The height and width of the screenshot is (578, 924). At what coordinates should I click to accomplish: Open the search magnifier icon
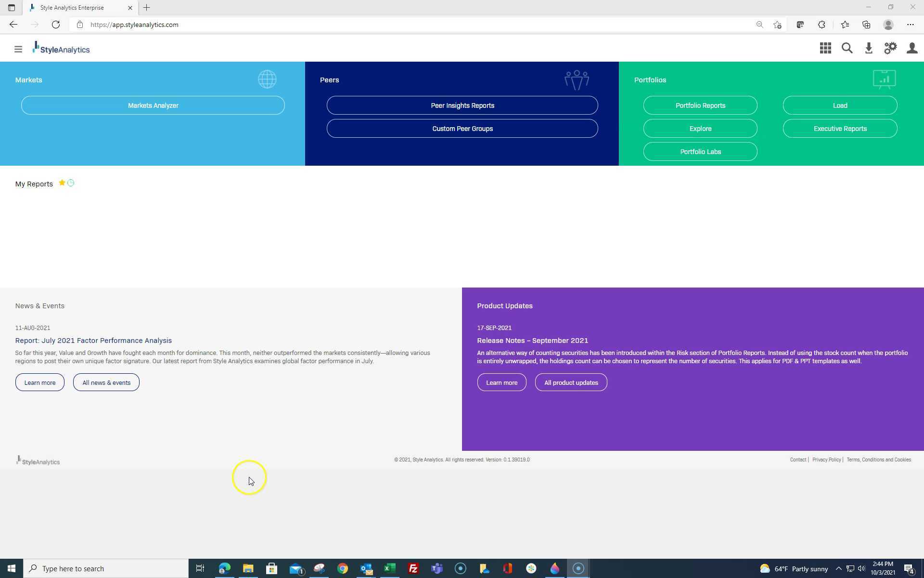847,48
